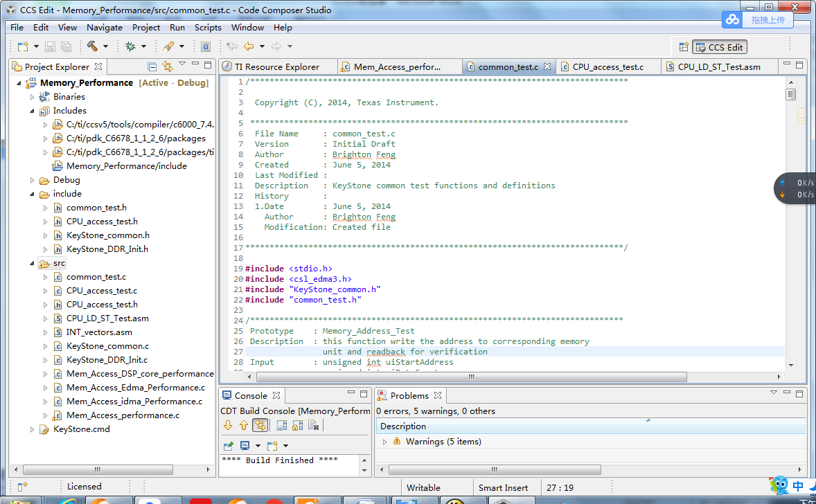Click Project Explorer horizontal scrollbar
816x504 pixels.
(98, 469)
